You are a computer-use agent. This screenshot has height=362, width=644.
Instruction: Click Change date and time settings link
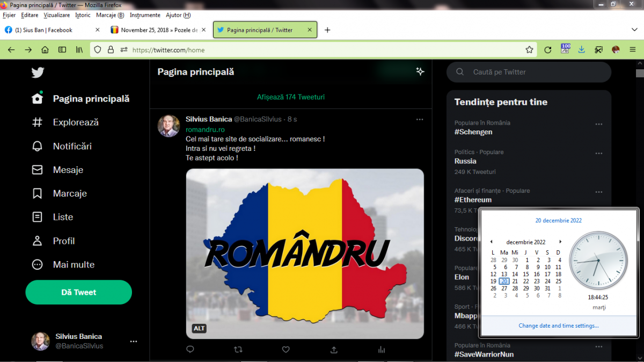tap(558, 325)
